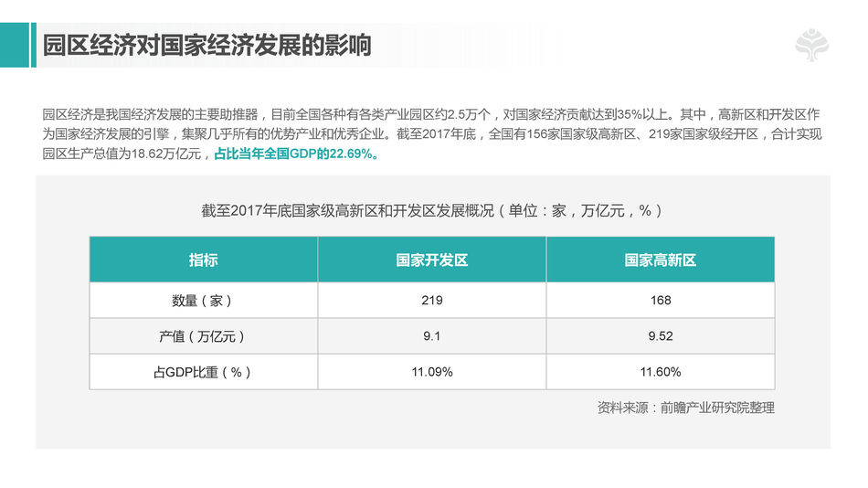The image size is (868, 488).
Task: Click the 11.60% cell
Action: point(660,372)
